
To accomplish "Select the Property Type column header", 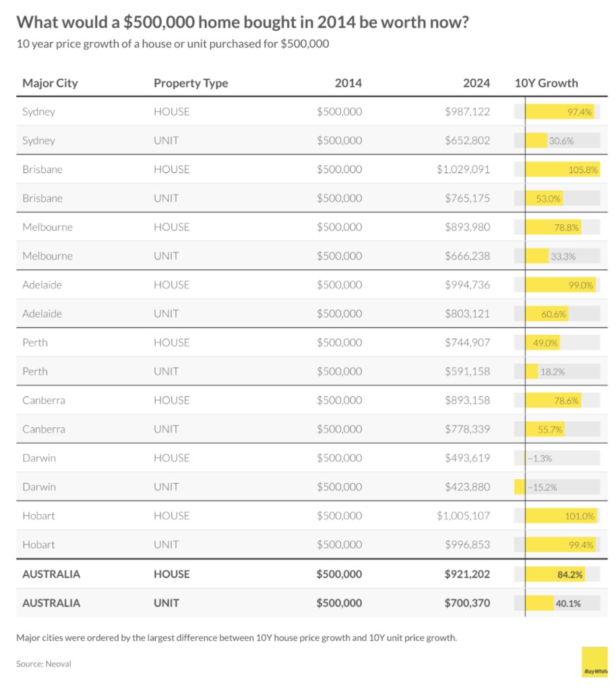I will 191,84.
